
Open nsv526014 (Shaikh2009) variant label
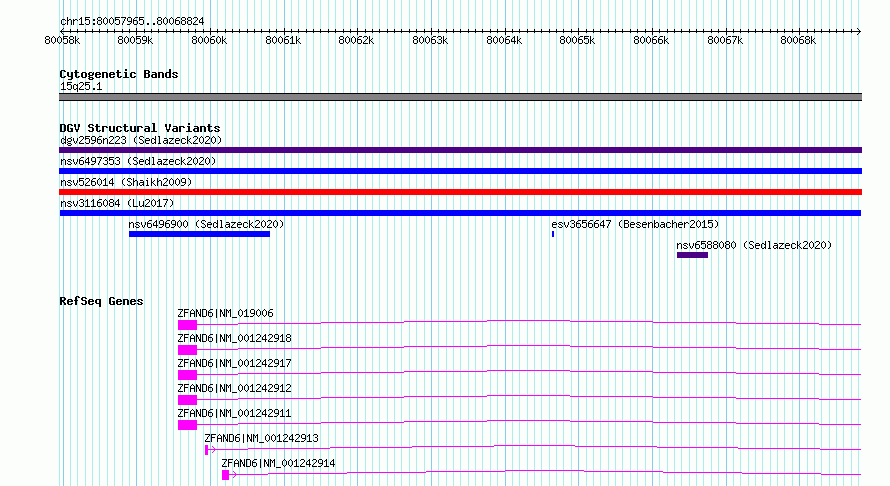pyautogui.click(x=126, y=182)
